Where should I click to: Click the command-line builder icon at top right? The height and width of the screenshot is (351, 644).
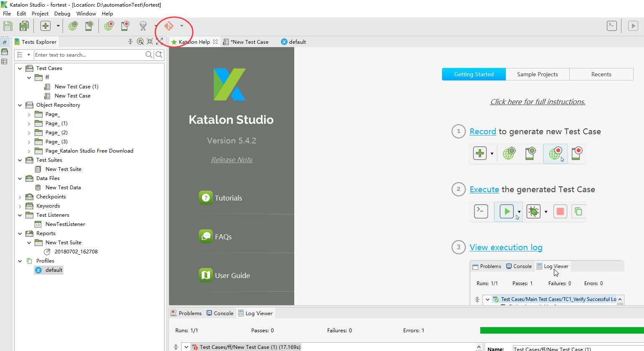[612, 26]
